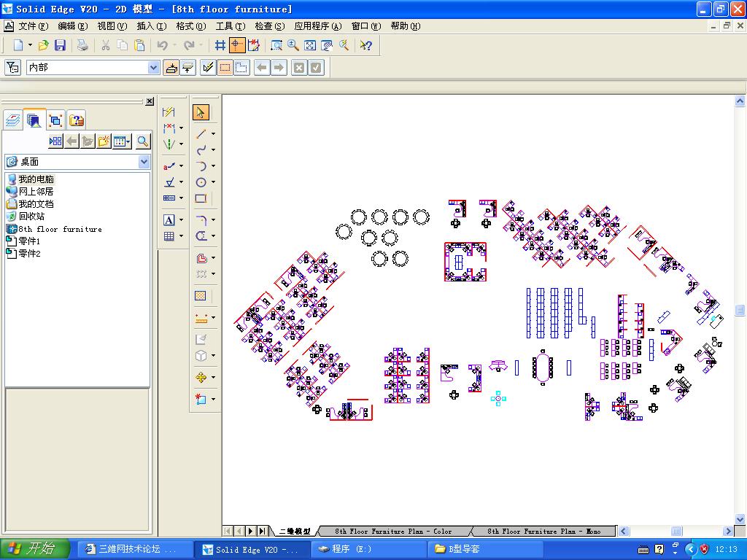Select 零件2 in the library list
The width and height of the screenshot is (747, 560).
24,254
